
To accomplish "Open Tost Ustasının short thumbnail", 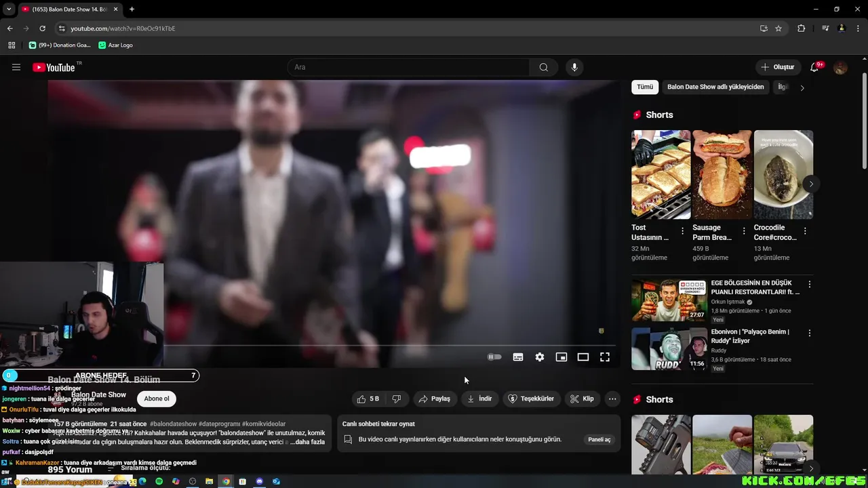I will point(661,174).
